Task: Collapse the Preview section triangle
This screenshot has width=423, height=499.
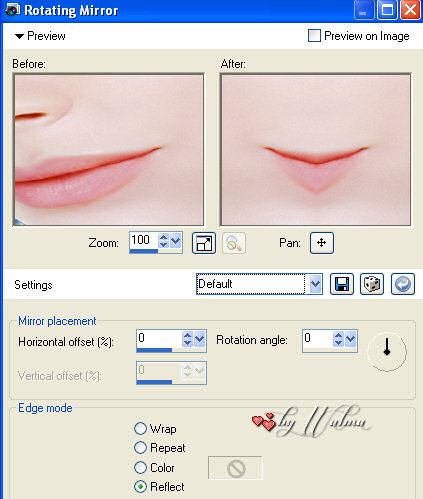Action: coord(19,36)
